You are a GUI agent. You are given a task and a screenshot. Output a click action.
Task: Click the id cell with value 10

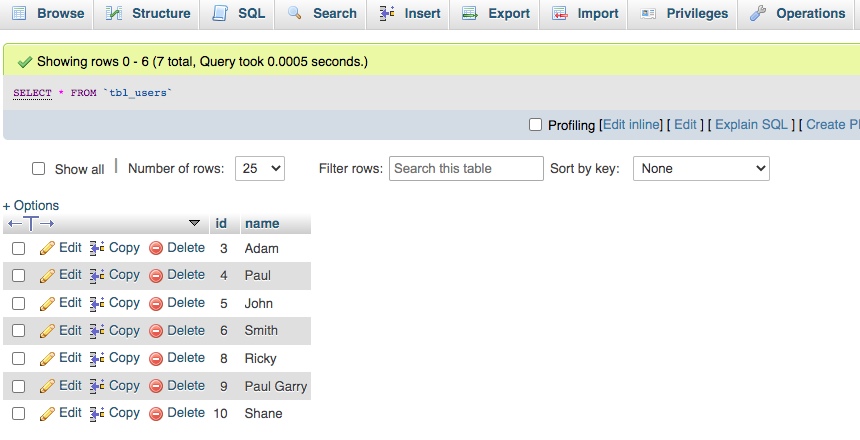(x=220, y=414)
